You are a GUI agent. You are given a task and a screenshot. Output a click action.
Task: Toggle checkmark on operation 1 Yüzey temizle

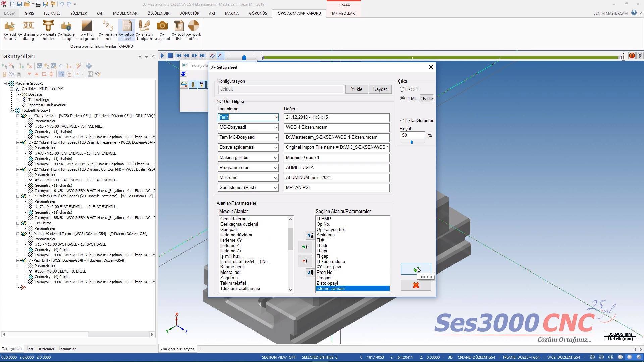[x=24, y=116]
